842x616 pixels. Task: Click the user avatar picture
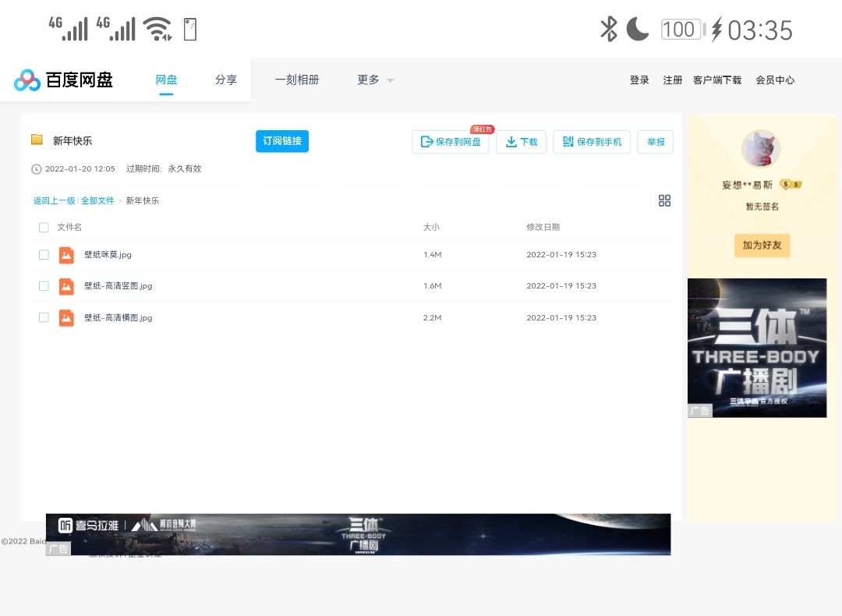(761, 149)
